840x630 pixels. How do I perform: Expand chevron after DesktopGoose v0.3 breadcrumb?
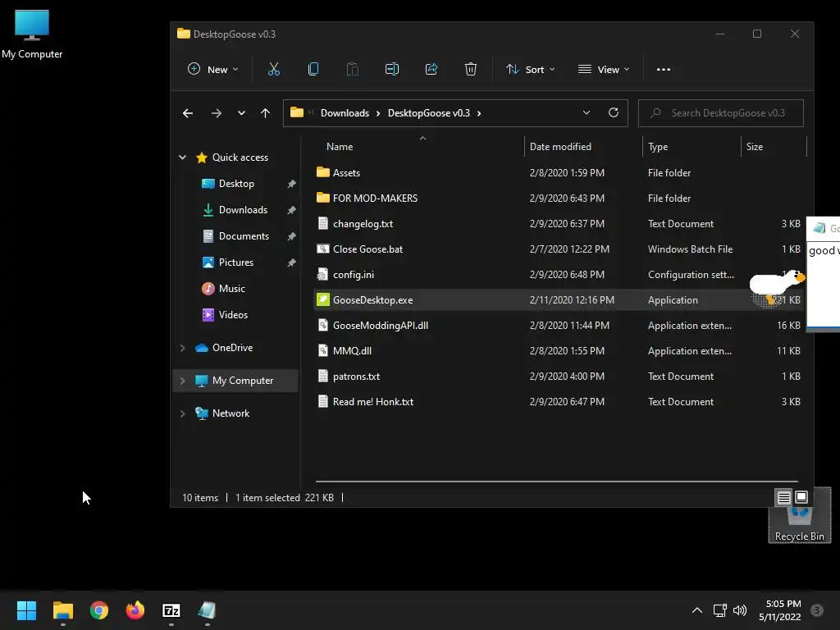tap(479, 113)
